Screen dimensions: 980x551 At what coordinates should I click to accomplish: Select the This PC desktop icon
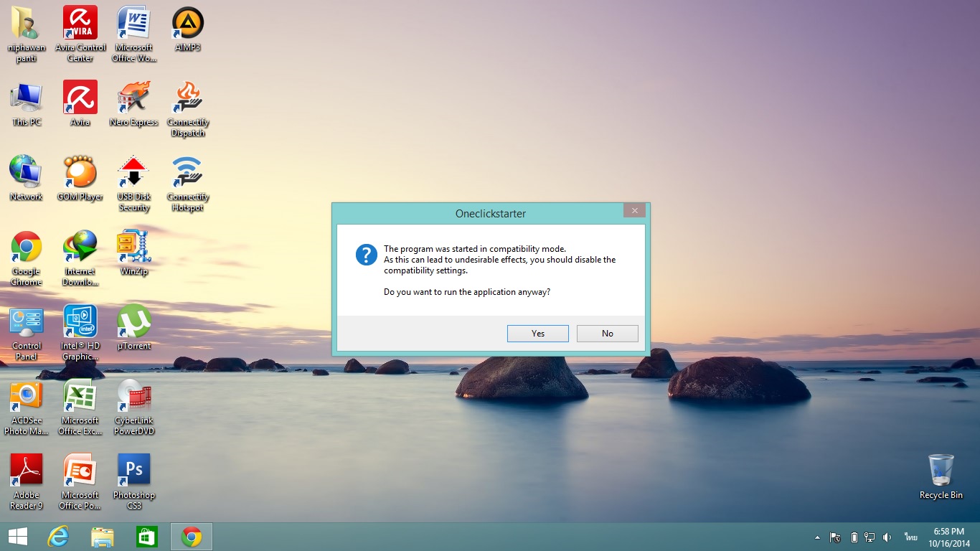[x=27, y=103]
